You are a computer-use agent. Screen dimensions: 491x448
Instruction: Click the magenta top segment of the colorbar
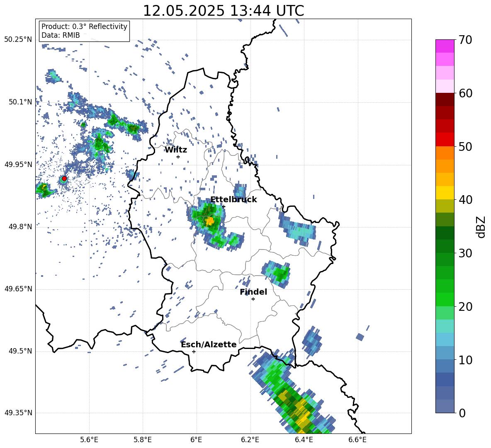[445, 46]
